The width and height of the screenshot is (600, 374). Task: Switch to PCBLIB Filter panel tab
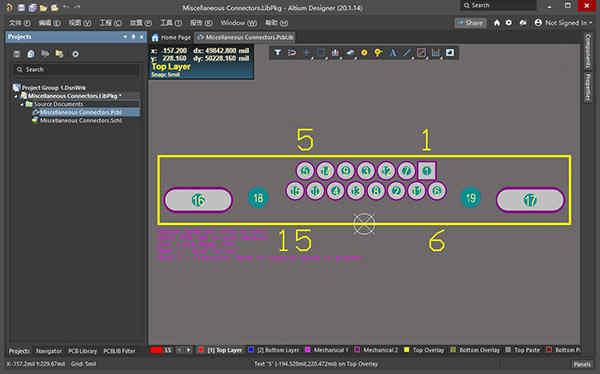pyautogui.click(x=119, y=351)
